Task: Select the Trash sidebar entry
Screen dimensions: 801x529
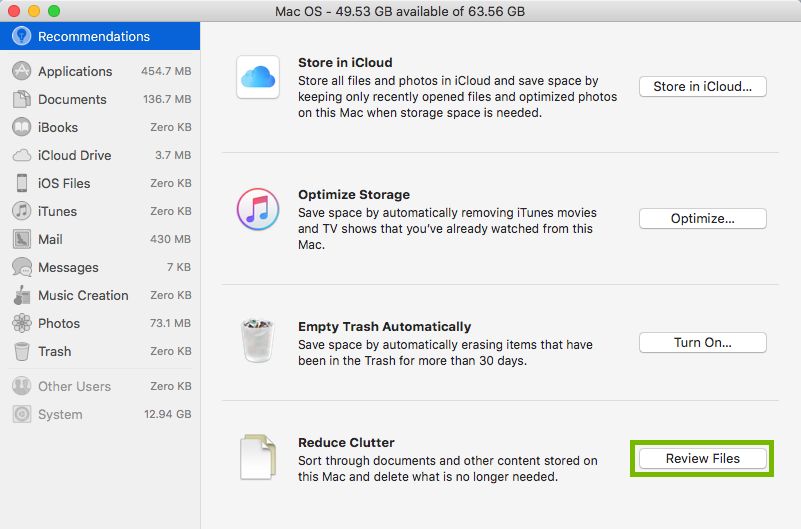Action: tap(100, 351)
